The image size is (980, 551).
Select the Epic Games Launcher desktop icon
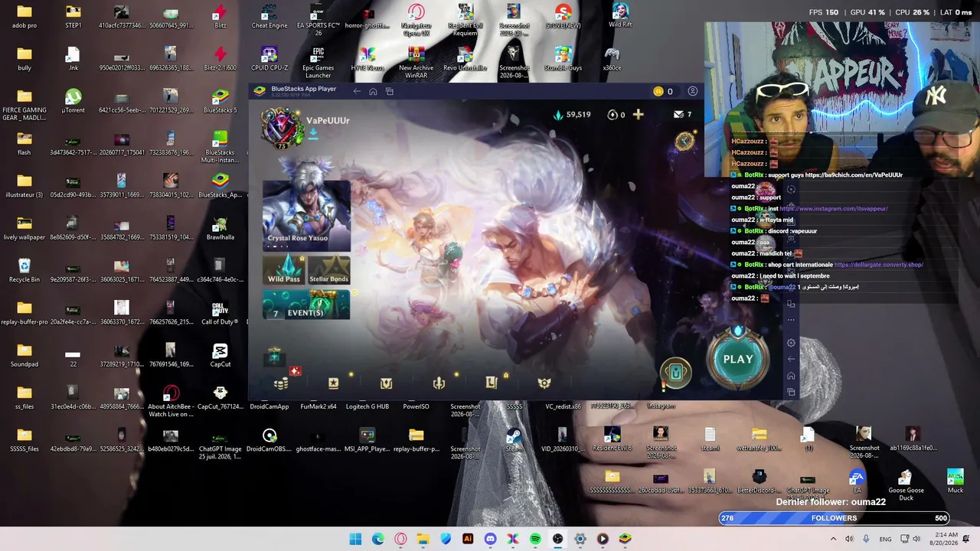[318, 63]
